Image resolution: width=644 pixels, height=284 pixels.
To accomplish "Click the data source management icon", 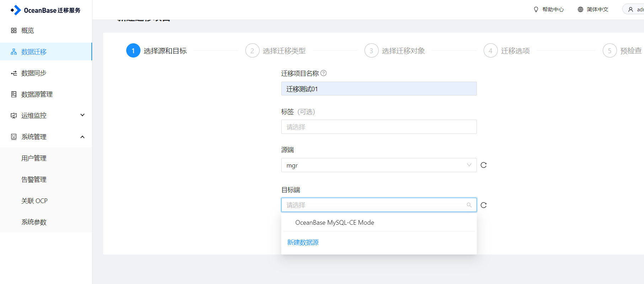I will (14, 94).
